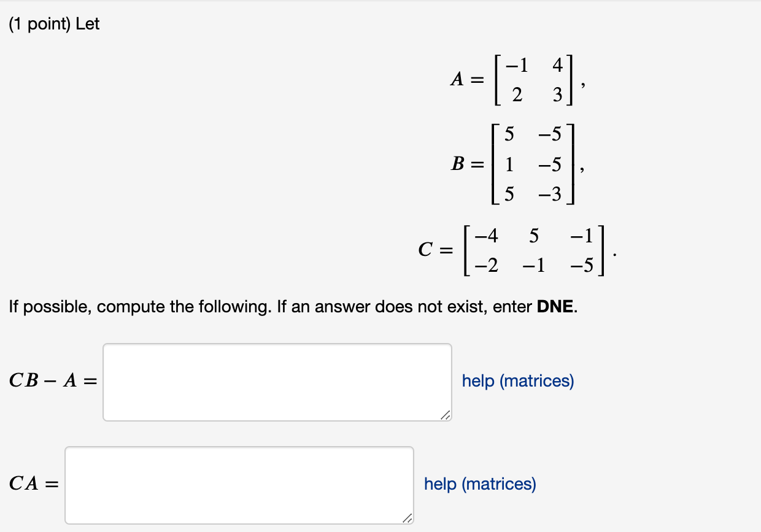
Task: Click the corner handle of the lower textarea
Action: [407, 519]
